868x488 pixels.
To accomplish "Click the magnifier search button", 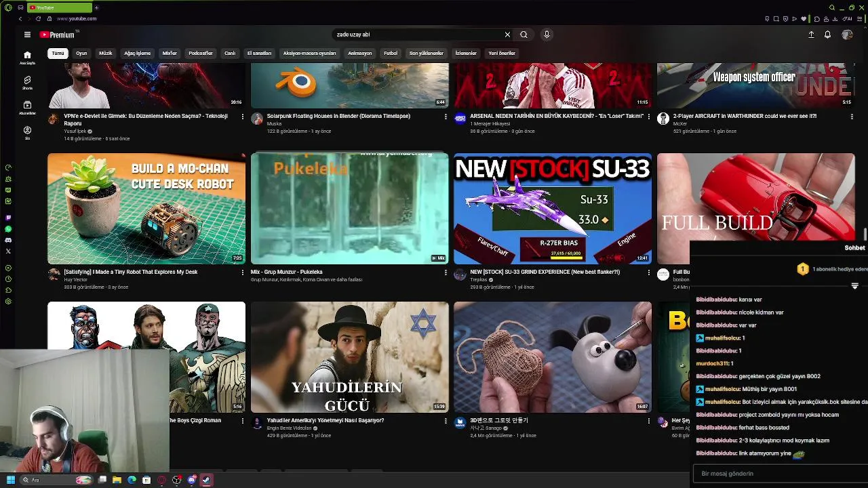I will 524,35.
